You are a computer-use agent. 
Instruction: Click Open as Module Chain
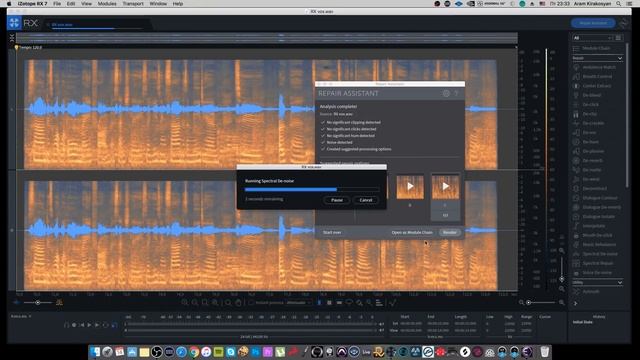(412, 232)
